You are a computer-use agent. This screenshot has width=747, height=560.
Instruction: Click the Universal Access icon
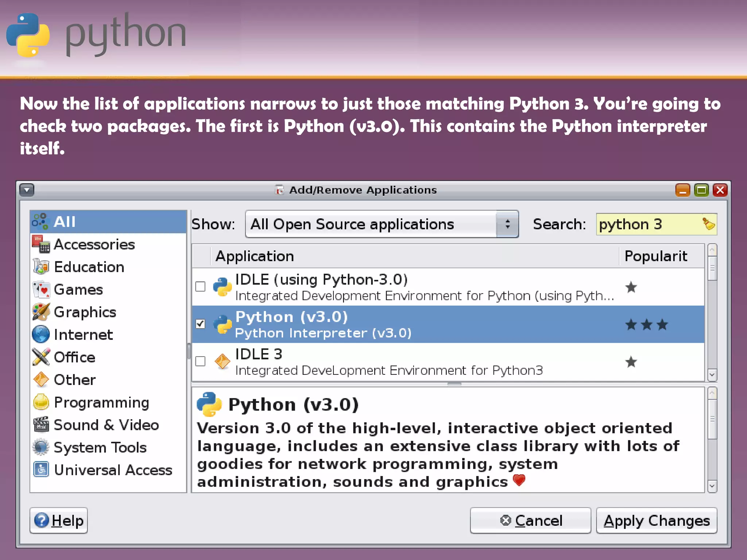click(41, 470)
